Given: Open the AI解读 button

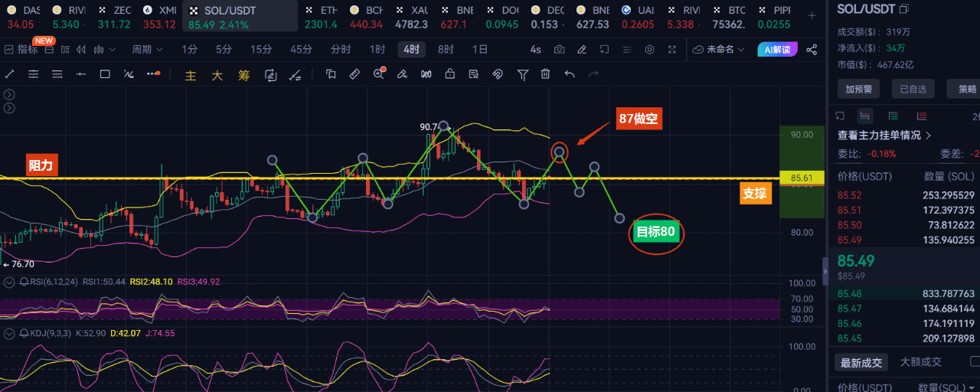Looking at the screenshot, I should (x=777, y=49).
